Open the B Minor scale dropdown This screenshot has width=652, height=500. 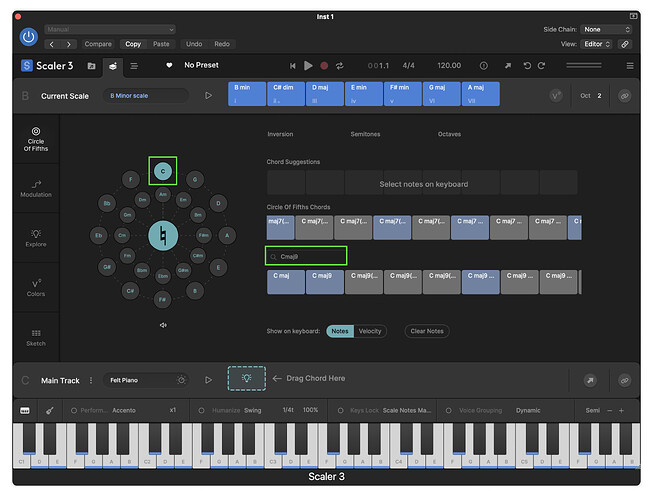145,96
